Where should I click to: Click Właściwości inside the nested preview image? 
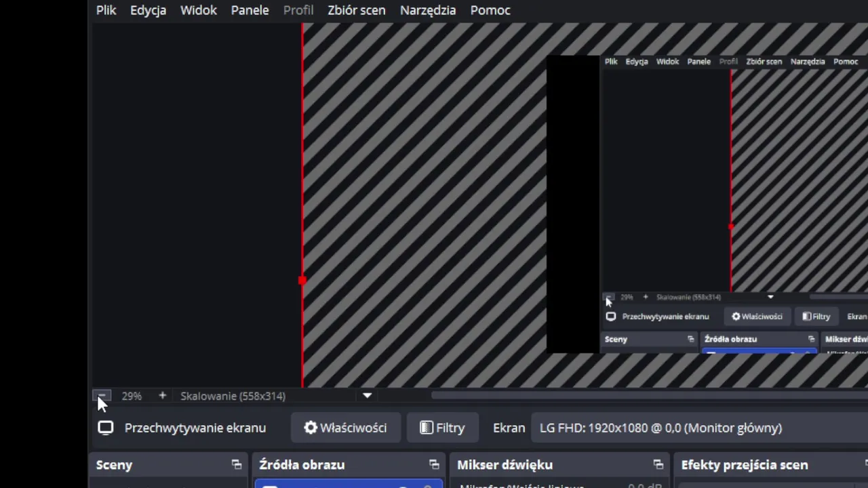click(757, 317)
